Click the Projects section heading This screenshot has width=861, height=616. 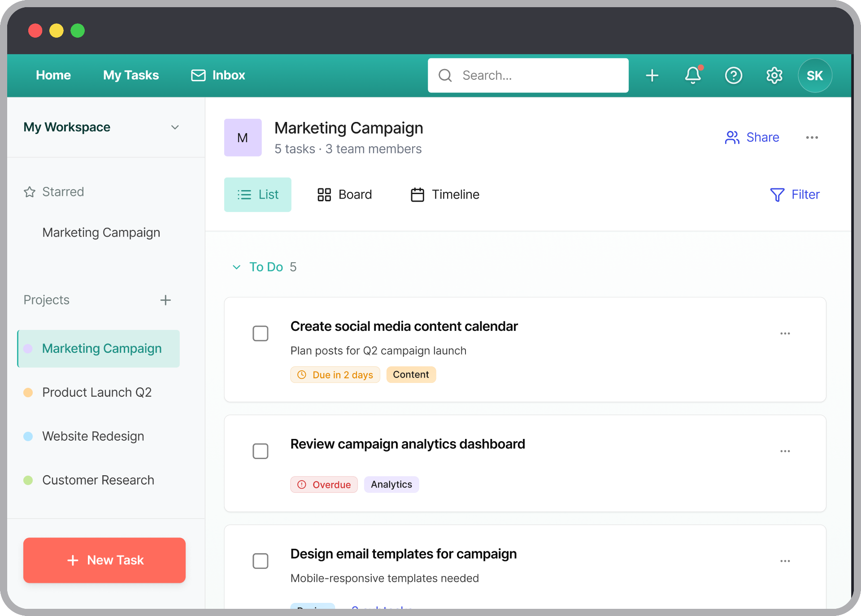(47, 300)
